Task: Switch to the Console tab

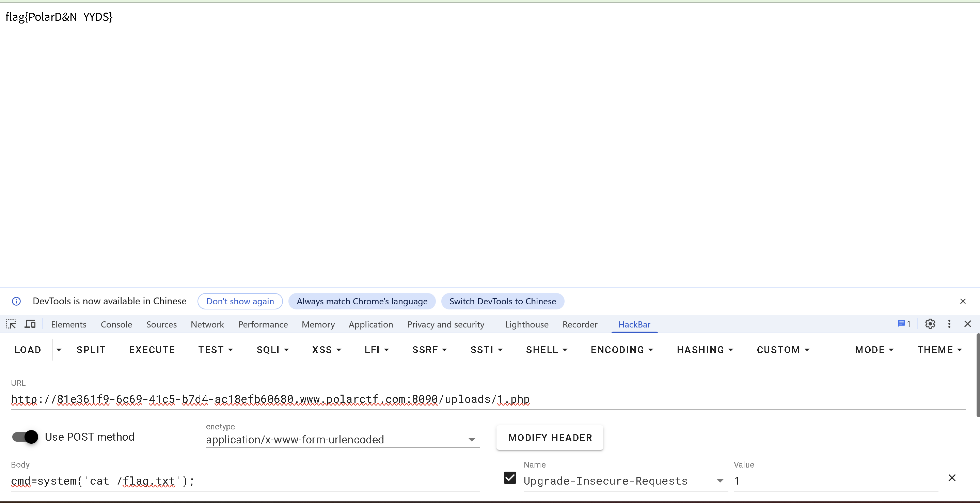Action: [116, 324]
